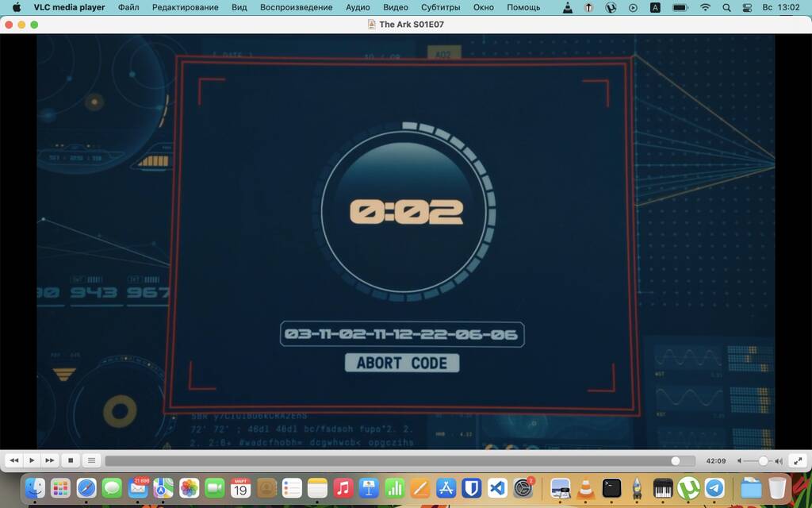The image size is (812, 508).
Task: Open the Аудио menu
Action: click(x=358, y=7)
